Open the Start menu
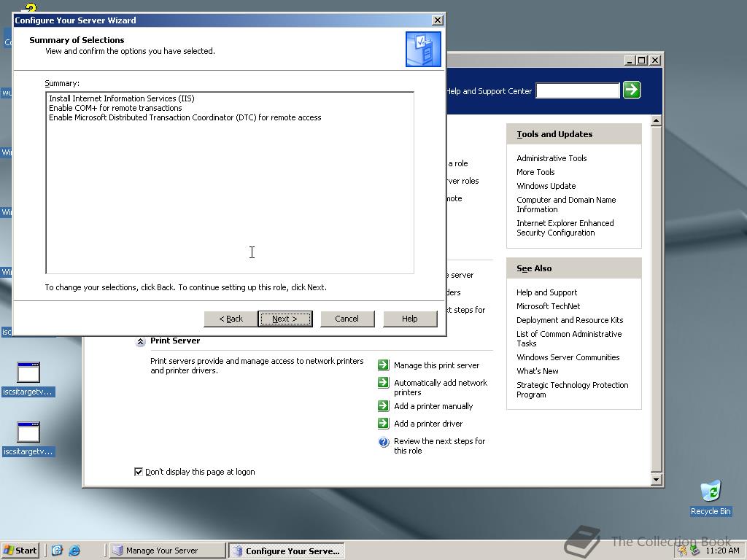The width and height of the screenshot is (747, 560). point(20,551)
